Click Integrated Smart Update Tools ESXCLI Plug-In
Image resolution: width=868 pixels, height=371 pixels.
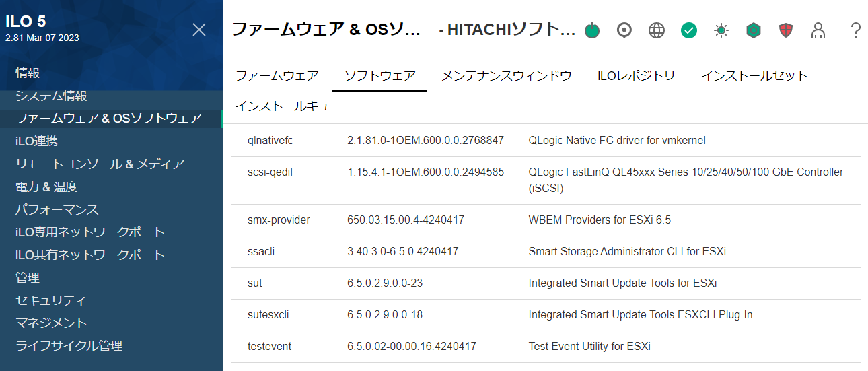(641, 314)
